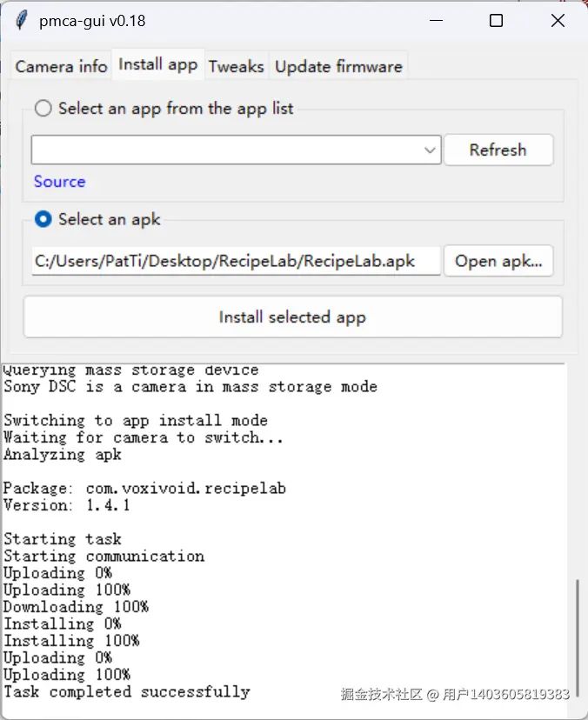Expand the app list dropdown arrow

pyautogui.click(x=430, y=150)
